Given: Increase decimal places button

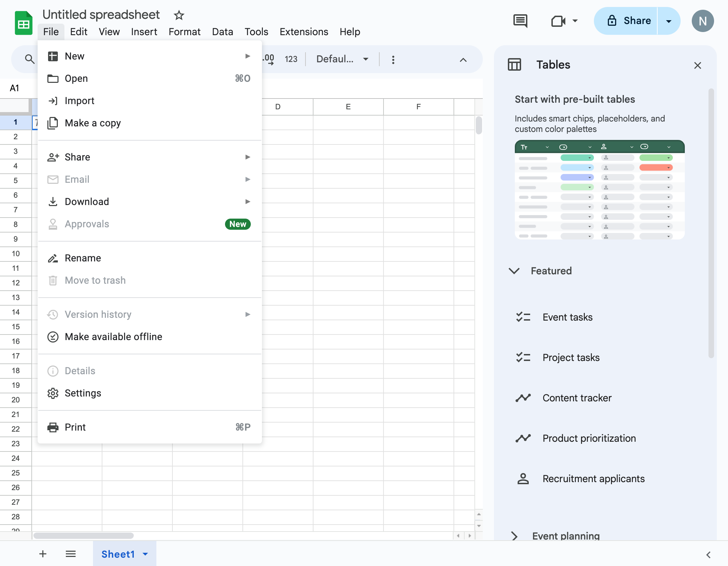Looking at the screenshot, I should tap(269, 60).
